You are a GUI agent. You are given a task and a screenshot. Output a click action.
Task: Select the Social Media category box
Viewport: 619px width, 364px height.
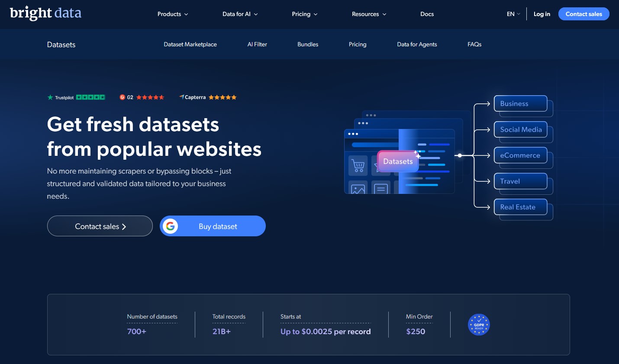click(521, 129)
